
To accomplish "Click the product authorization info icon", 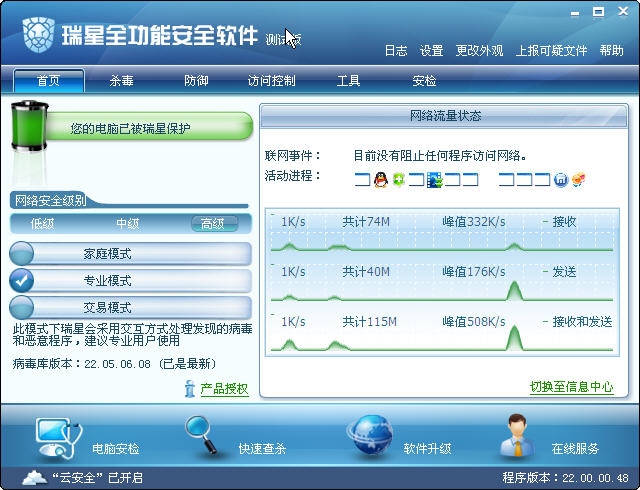I will point(190,389).
